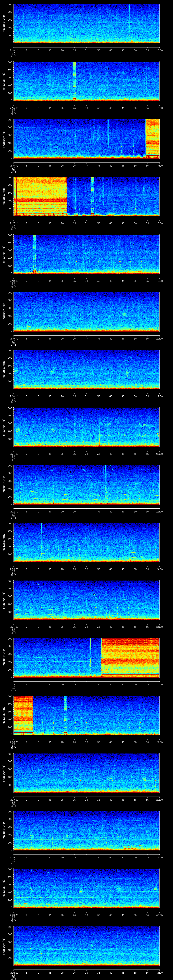173x980 pixels.
Task: Select the spectrogram panel starting at 7:19:00
Action: point(86,312)
